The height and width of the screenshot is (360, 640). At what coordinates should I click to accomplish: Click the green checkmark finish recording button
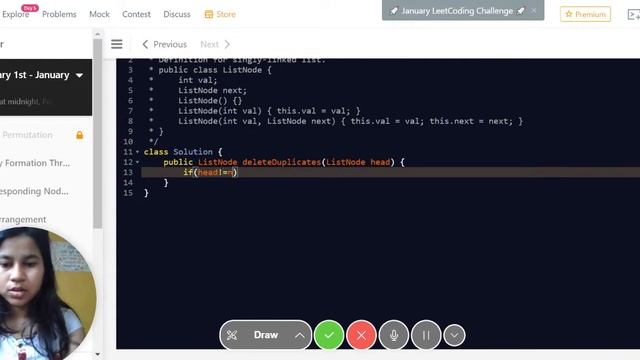[x=329, y=336]
